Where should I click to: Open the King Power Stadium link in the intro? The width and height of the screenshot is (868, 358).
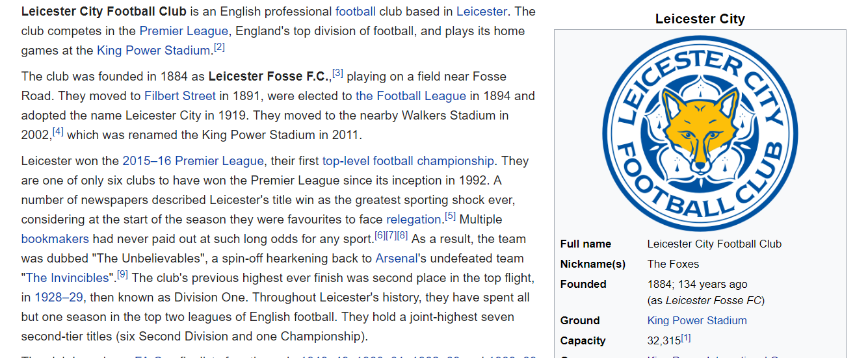click(154, 50)
